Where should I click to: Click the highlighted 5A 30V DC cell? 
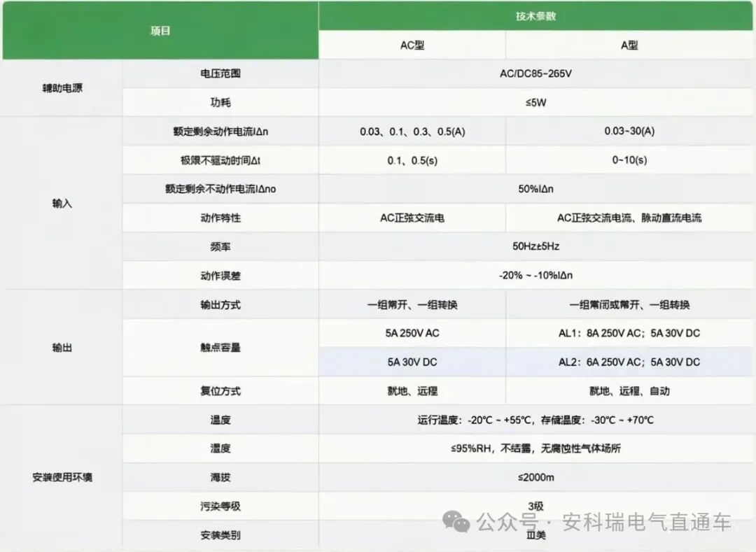(x=412, y=362)
